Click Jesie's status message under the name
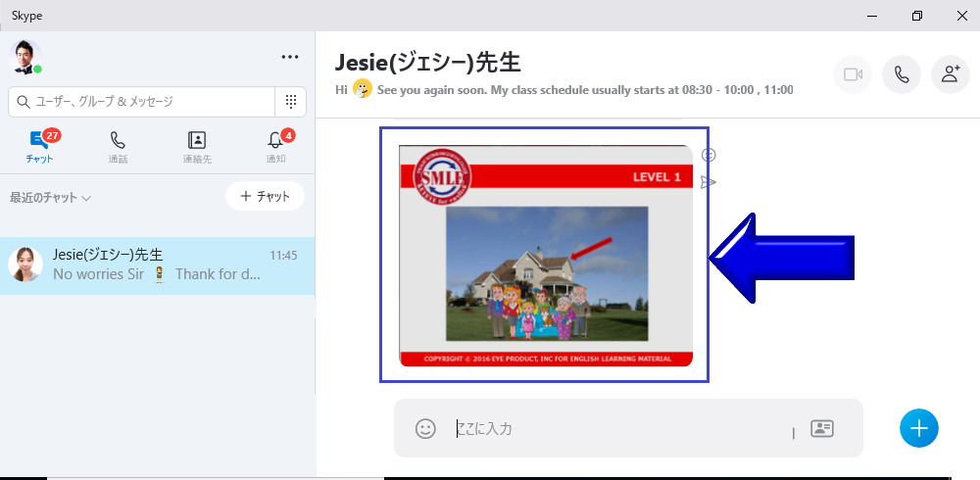 (x=564, y=90)
